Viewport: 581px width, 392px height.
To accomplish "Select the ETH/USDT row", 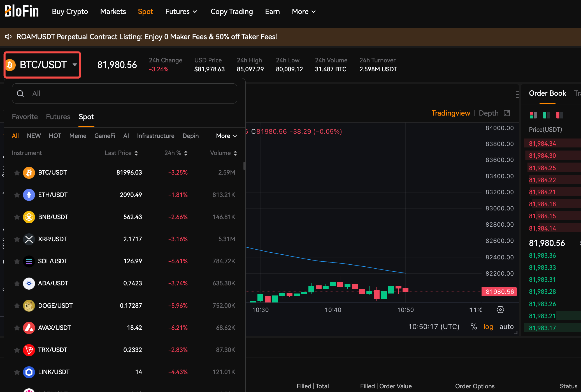I will point(125,195).
